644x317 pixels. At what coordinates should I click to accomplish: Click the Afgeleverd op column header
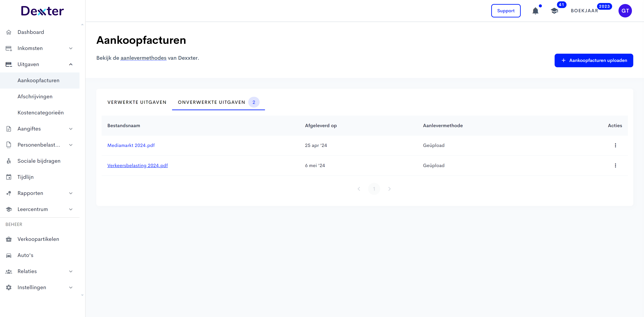321,126
